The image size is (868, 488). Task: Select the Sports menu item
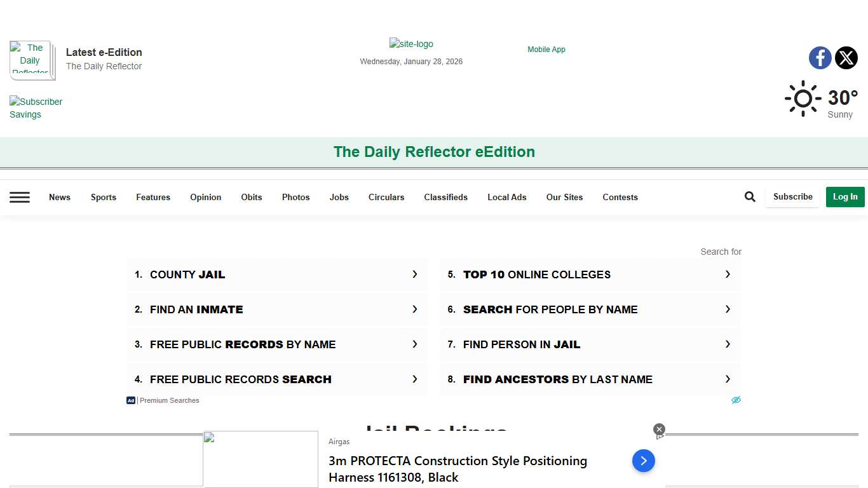pyautogui.click(x=103, y=198)
